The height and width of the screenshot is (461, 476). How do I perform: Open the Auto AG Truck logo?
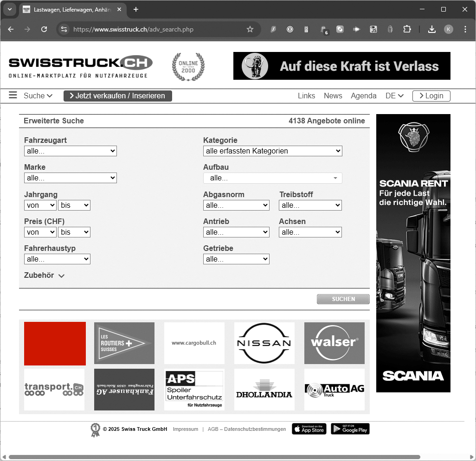334,390
